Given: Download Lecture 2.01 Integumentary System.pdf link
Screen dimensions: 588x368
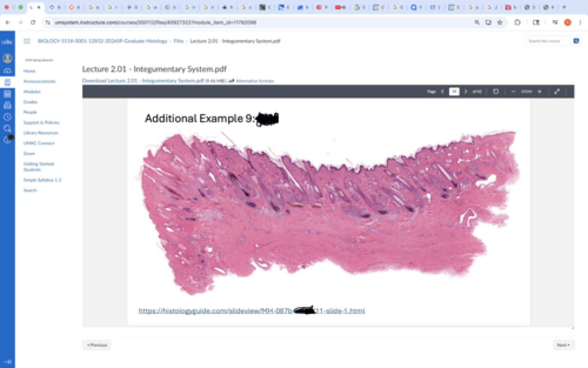Looking at the screenshot, I should coord(143,80).
